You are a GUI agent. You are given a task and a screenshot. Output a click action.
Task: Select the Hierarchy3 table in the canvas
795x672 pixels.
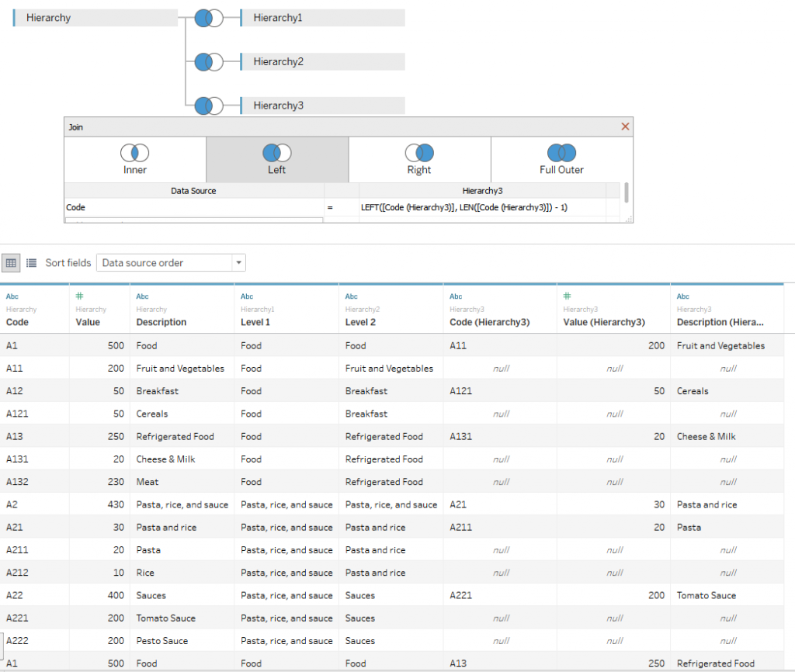click(x=322, y=106)
